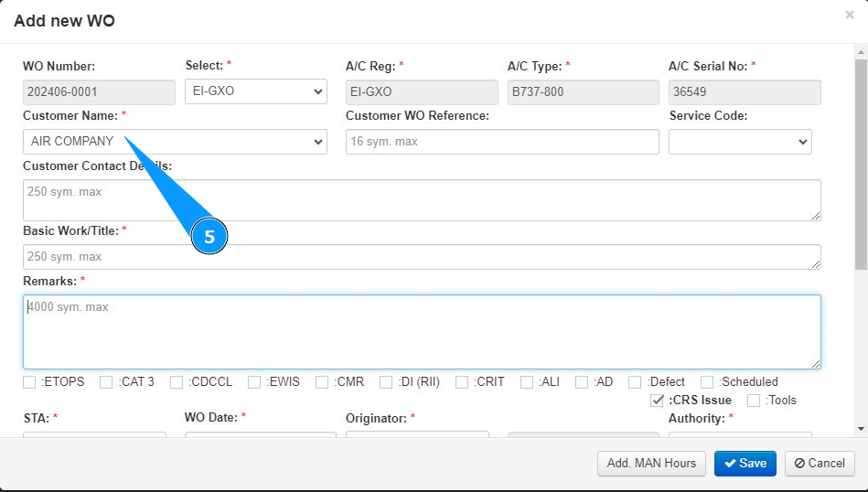Click the Cancel button
The image size is (868, 492).
tap(820, 463)
